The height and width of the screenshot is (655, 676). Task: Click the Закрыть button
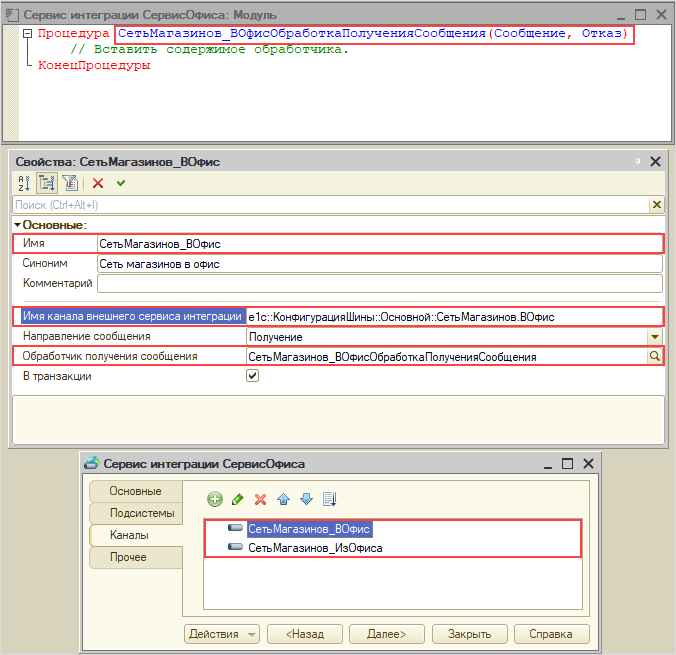click(469, 634)
